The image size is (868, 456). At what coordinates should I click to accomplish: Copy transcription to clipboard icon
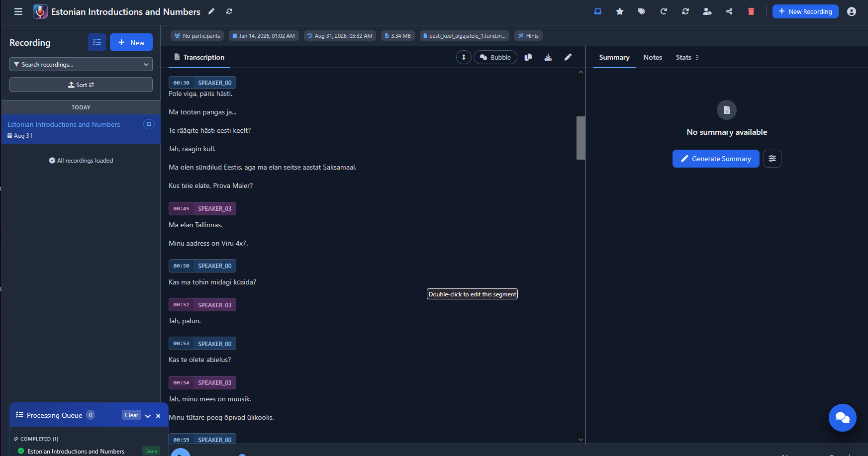click(x=528, y=57)
